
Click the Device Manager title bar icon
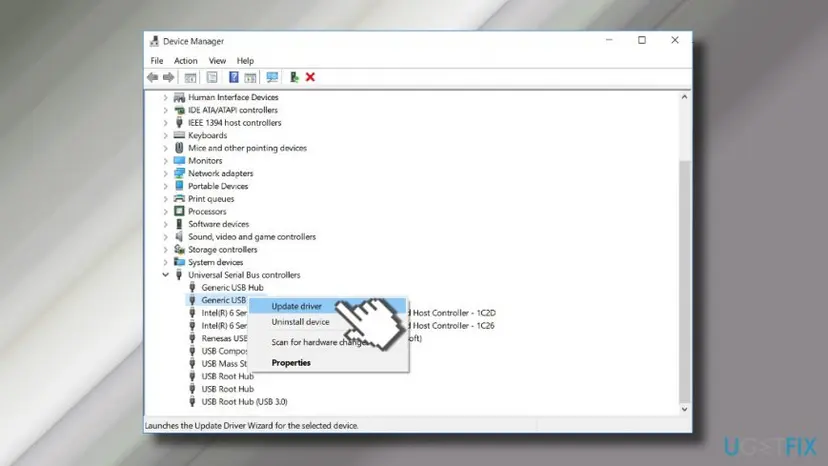[154, 41]
